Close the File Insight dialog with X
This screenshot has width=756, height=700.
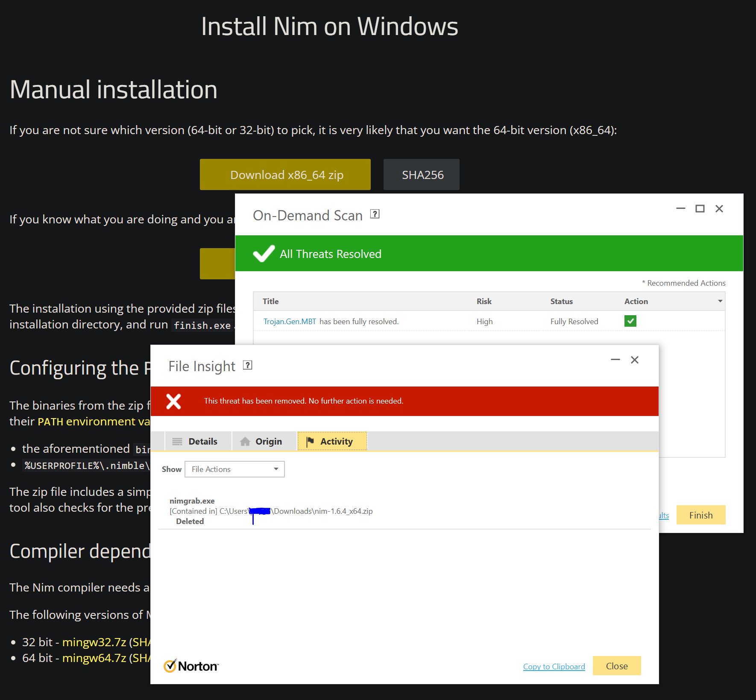pyautogui.click(x=635, y=360)
